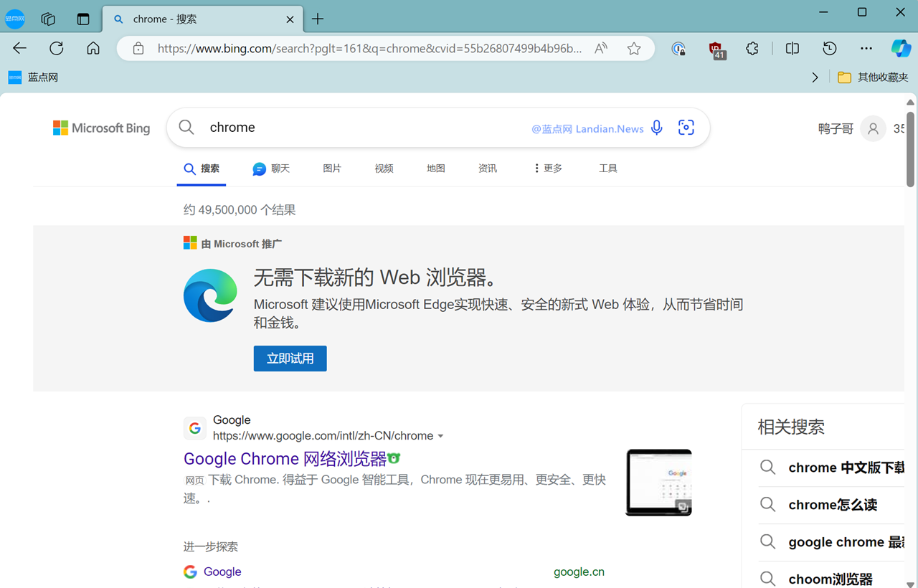918x588 pixels.
Task: Open the Copilot sidebar icon
Action: pyautogui.click(x=901, y=49)
